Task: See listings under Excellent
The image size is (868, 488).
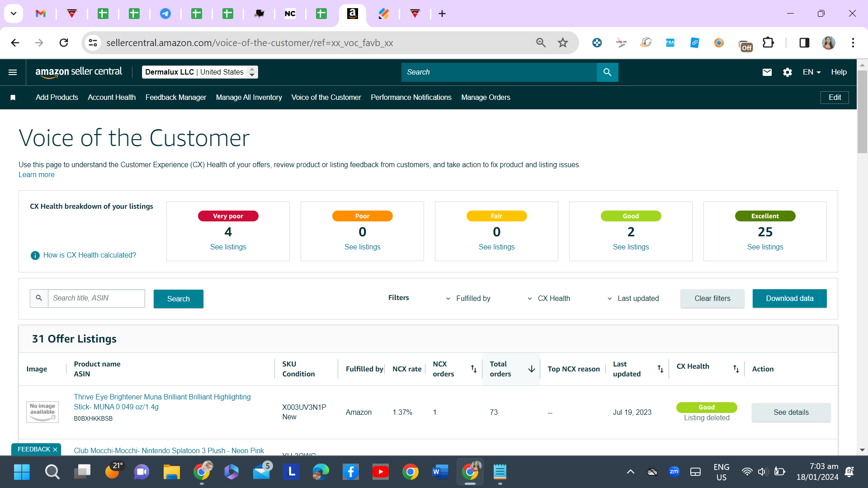Action: tap(765, 247)
